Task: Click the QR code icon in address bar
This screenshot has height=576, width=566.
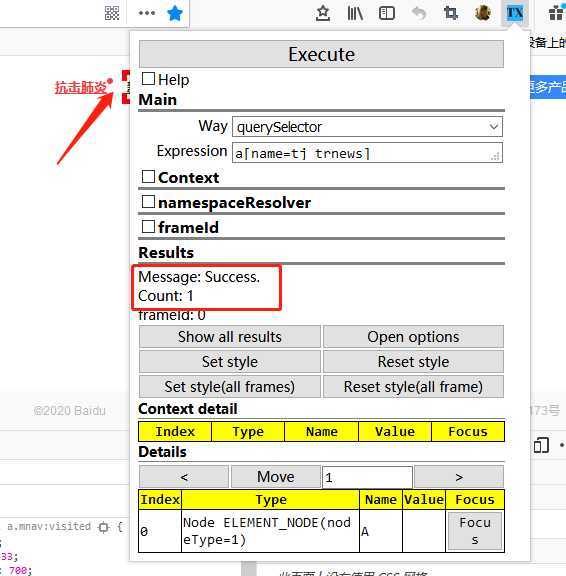Action: tap(112, 13)
